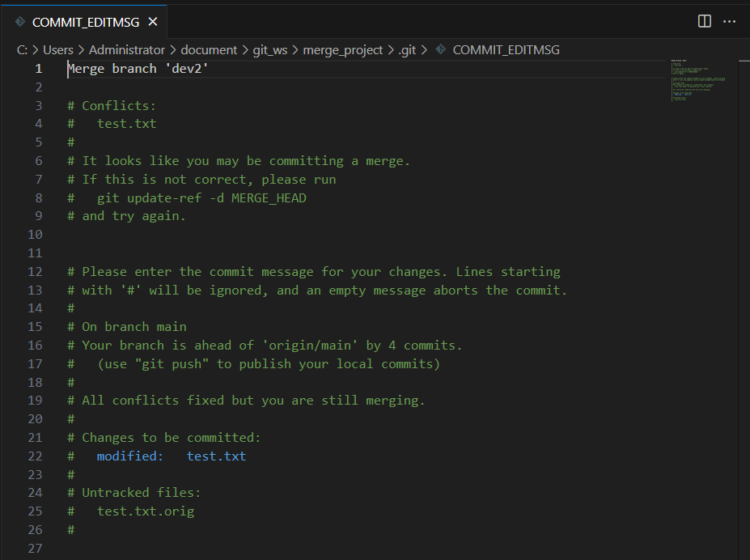Open the editor More Actions ellipsis menu
This screenshot has height=560, width=750.
point(729,21)
